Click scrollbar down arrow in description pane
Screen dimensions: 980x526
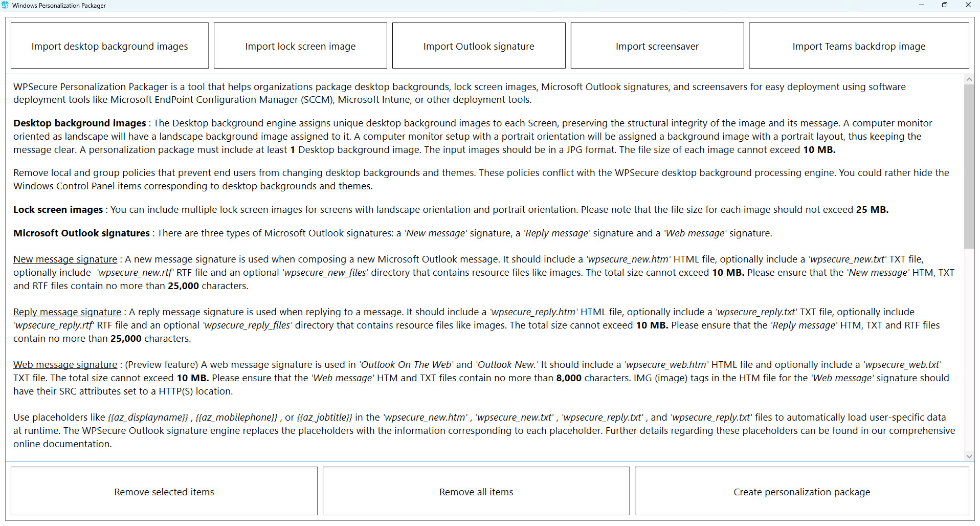[x=969, y=456]
